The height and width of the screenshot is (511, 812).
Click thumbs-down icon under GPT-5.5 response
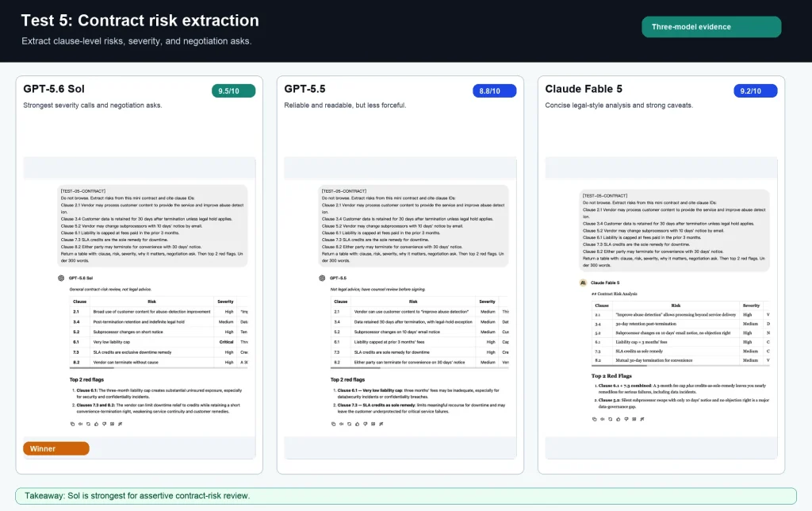pos(365,424)
